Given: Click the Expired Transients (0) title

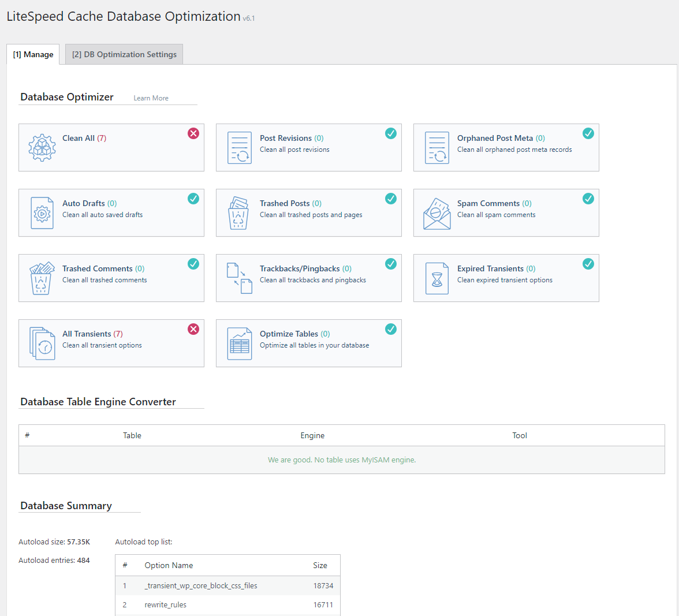Looking at the screenshot, I should 497,269.
